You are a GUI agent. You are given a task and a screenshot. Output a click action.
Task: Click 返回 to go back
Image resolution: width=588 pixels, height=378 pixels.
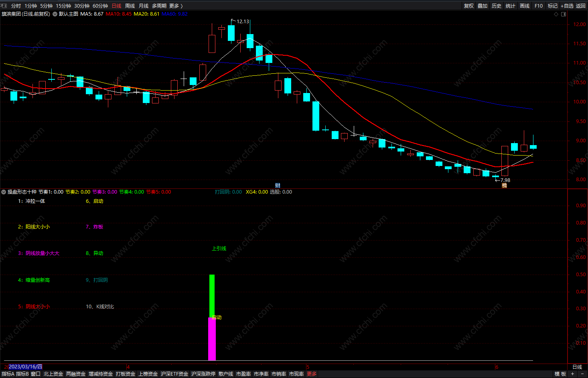pos(581,6)
